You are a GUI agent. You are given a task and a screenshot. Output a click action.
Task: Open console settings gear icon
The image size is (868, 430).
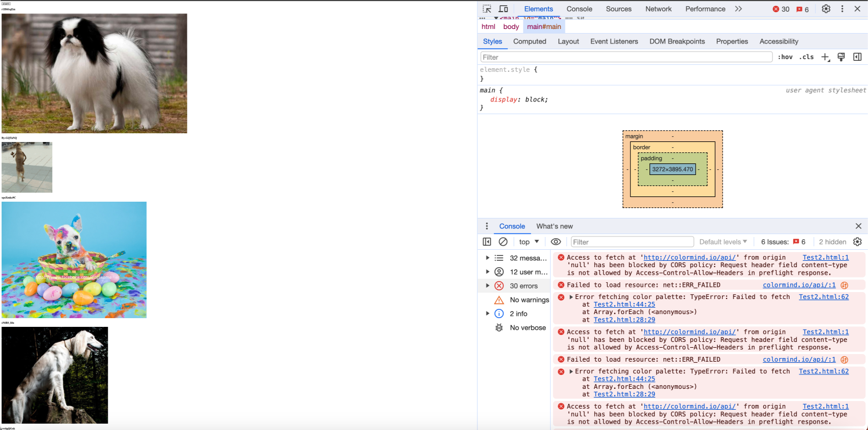pyautogui.click(x=858, y=242)
